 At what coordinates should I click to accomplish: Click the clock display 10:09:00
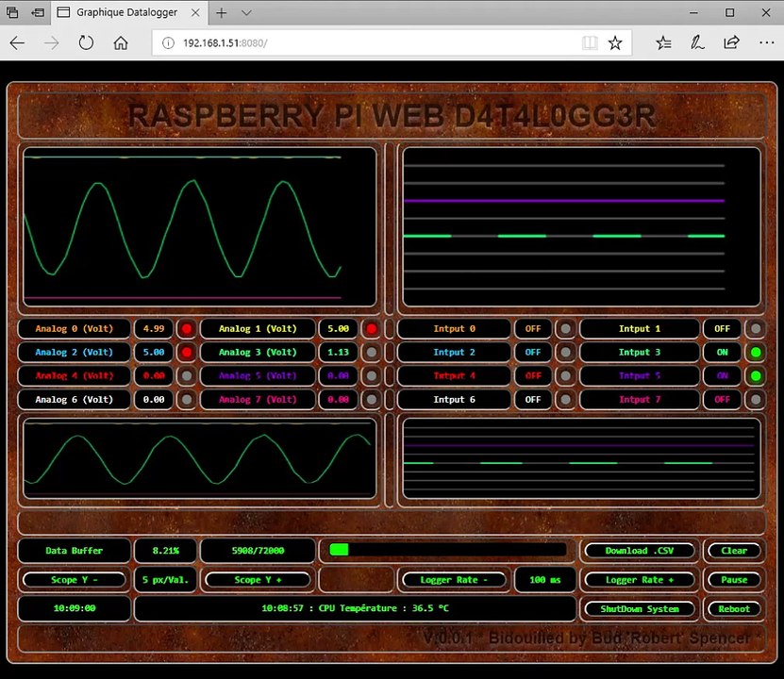pyautogui.click(x=74, y=608)
